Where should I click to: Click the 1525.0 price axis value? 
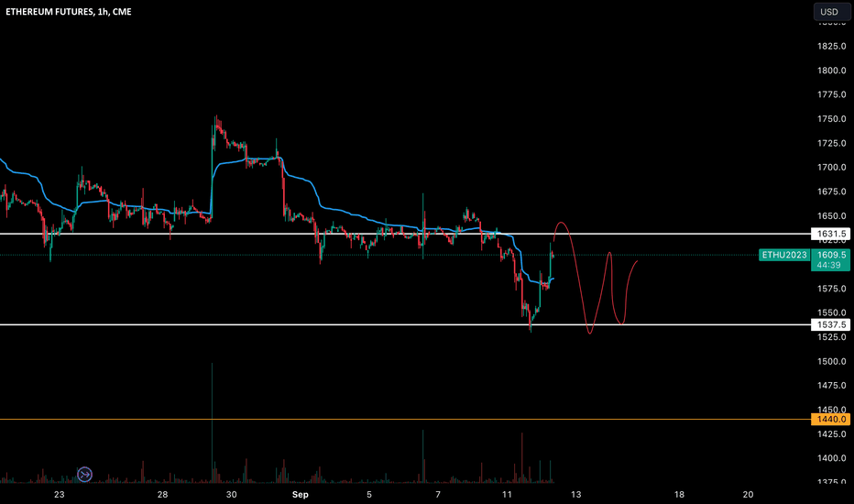pos(832,337)
